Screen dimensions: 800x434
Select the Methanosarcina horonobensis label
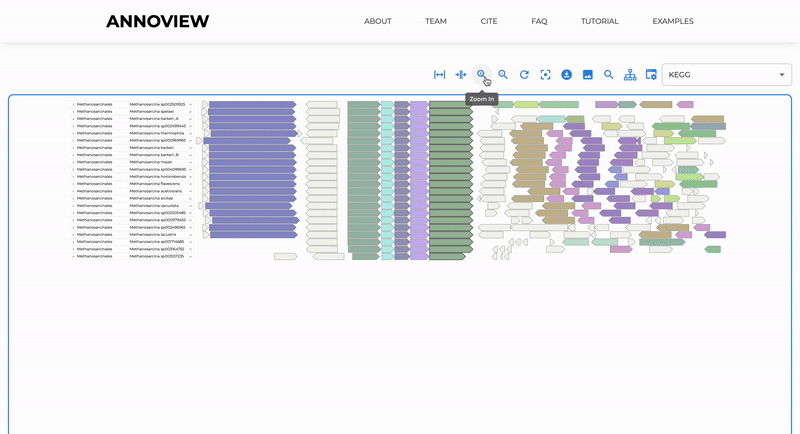click(158, 176)
